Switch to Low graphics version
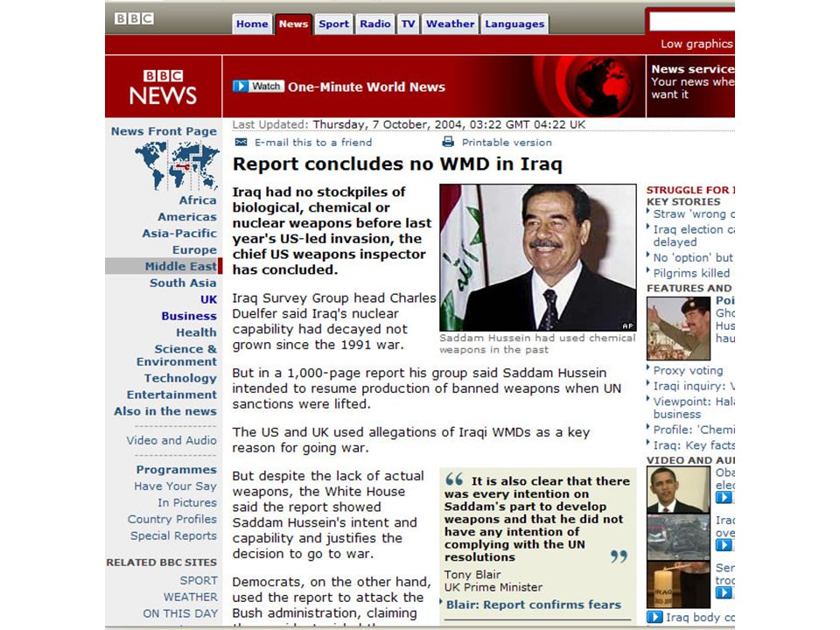The height and width of the screenshot is (630, 840). click(x=696, y=44)
